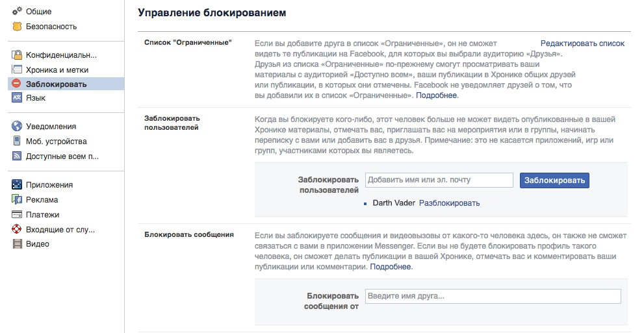
Task: Click the red blocking icon in sidebar
Action: tap(18, 84)
